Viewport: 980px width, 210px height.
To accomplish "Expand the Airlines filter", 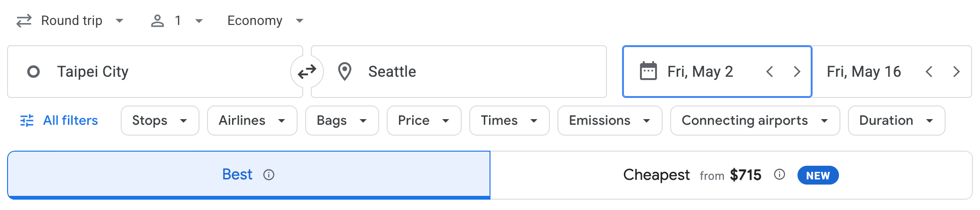I will [252, 121].
